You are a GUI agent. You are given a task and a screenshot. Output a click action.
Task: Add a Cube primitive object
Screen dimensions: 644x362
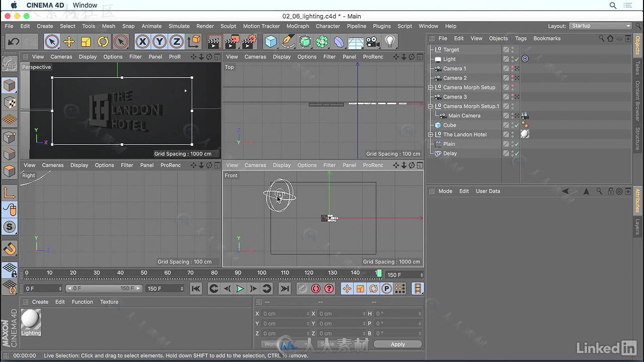(x=271, y=41)
